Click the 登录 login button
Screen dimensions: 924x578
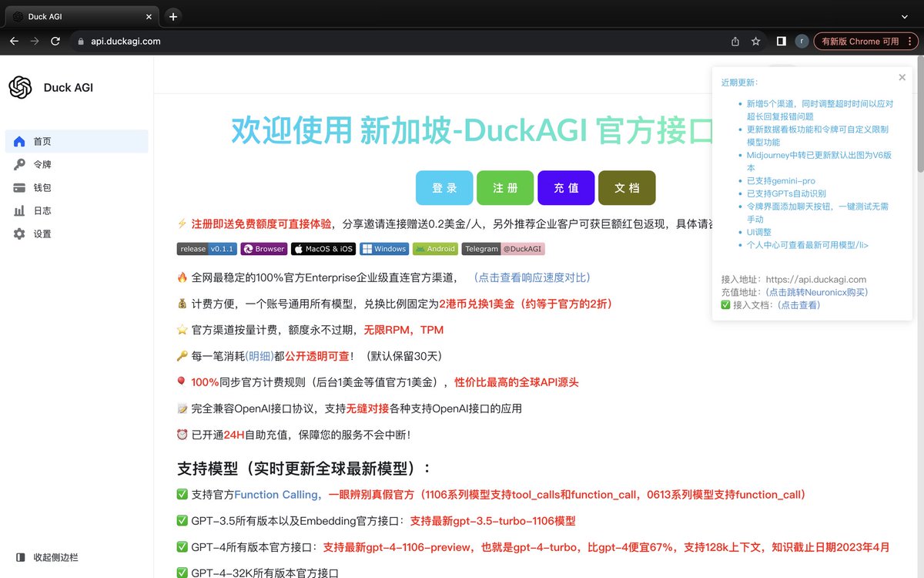[x=444, y=188]
